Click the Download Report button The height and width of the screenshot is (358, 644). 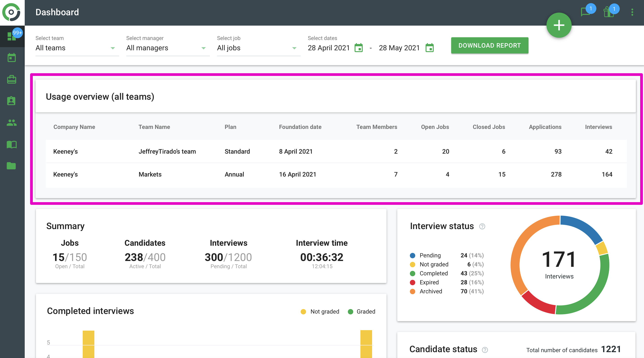click(489, 45)
